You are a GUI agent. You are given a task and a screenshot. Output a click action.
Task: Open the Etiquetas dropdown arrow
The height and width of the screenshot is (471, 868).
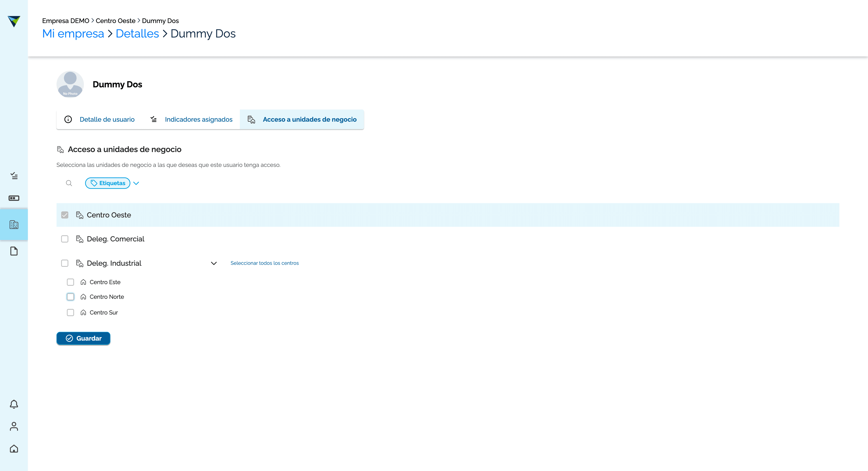(x=136, y=183)
